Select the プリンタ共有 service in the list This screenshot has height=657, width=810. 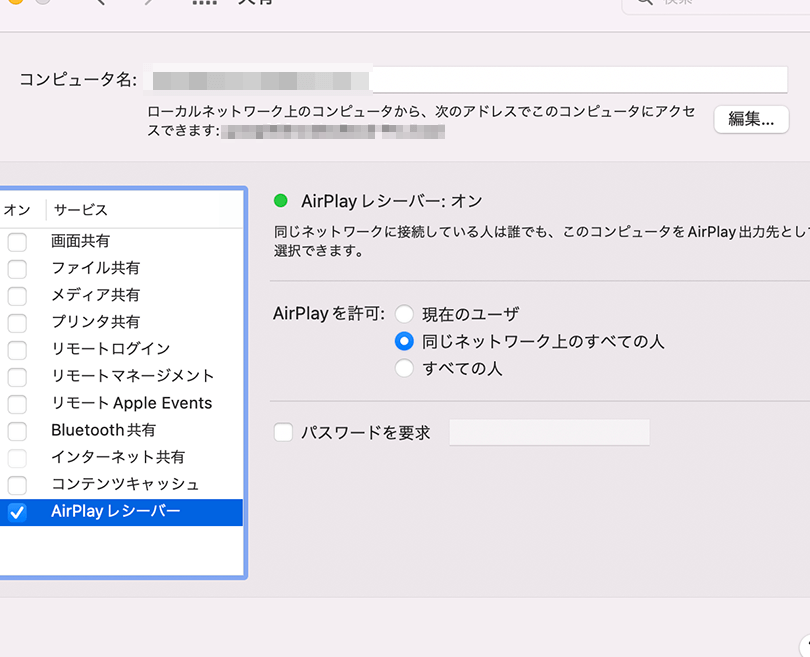point(96,323)
